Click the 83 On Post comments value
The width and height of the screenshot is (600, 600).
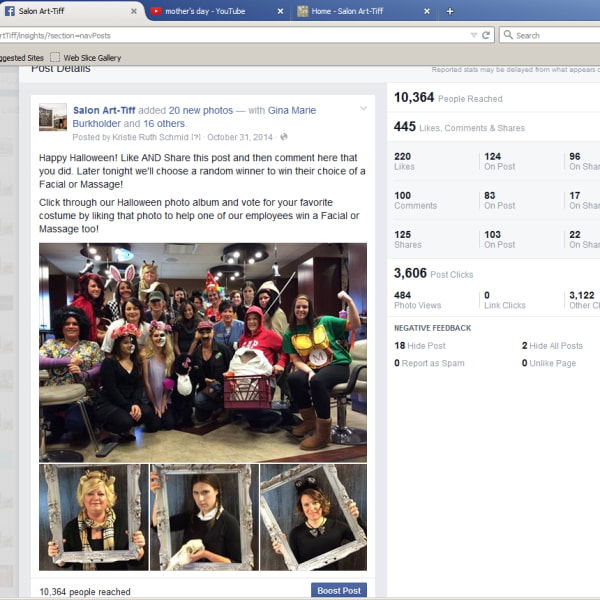coord(499,200)
